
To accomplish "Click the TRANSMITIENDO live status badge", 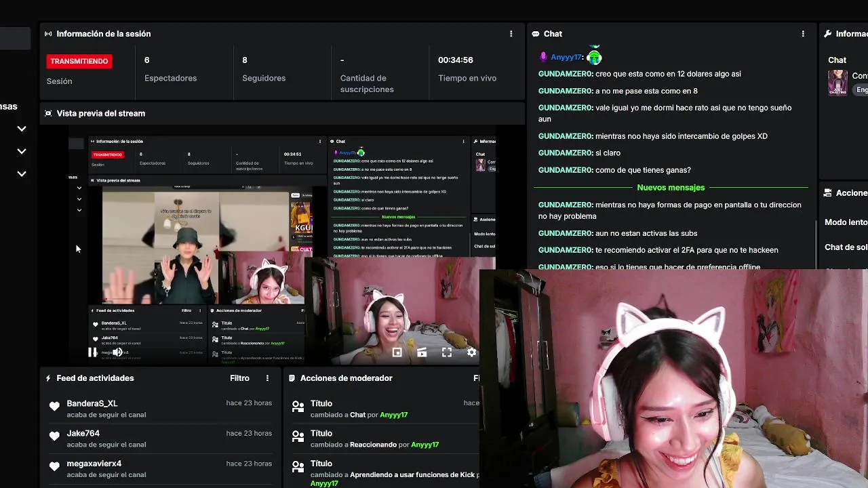I will tap(79, 61).
